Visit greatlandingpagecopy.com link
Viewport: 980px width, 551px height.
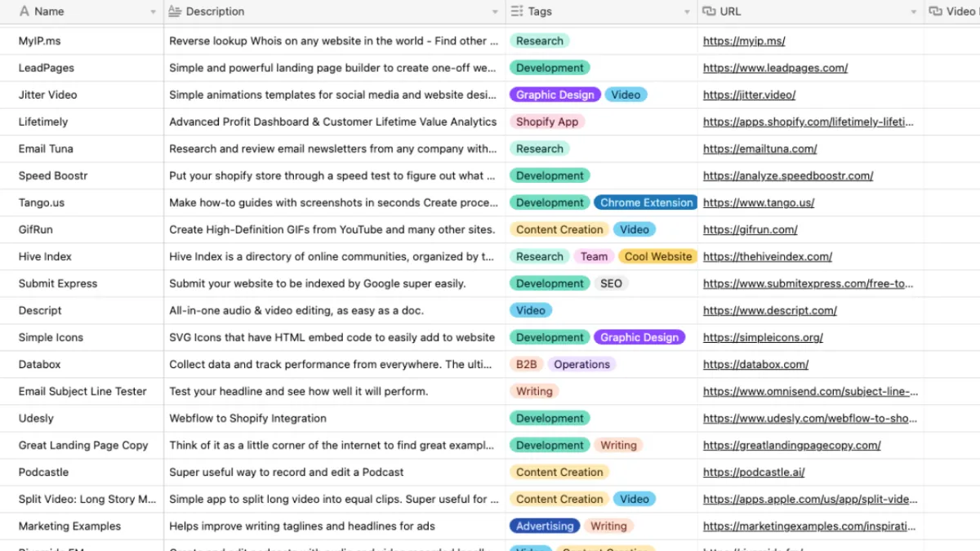tap(791, 445)
